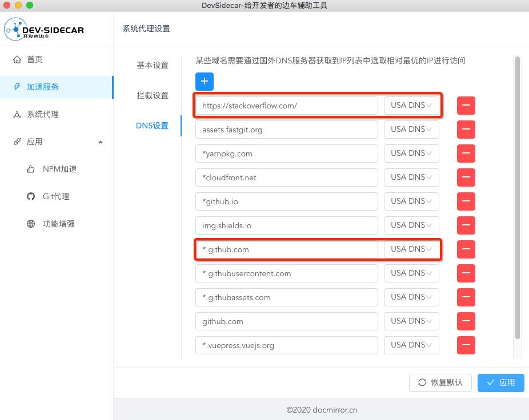Delete the *.github.com rule with minus button
529x420 pixels.
coord(466,249)
